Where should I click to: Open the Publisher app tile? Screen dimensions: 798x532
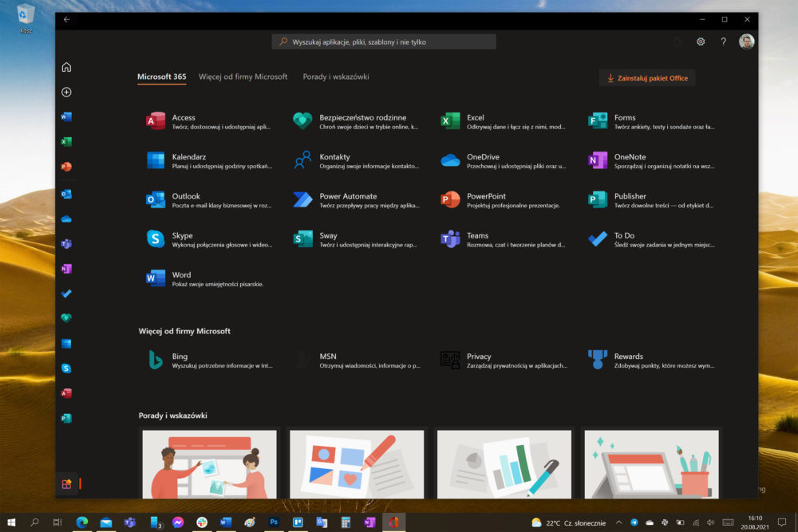pyautogui.click(x=651, y=200)
